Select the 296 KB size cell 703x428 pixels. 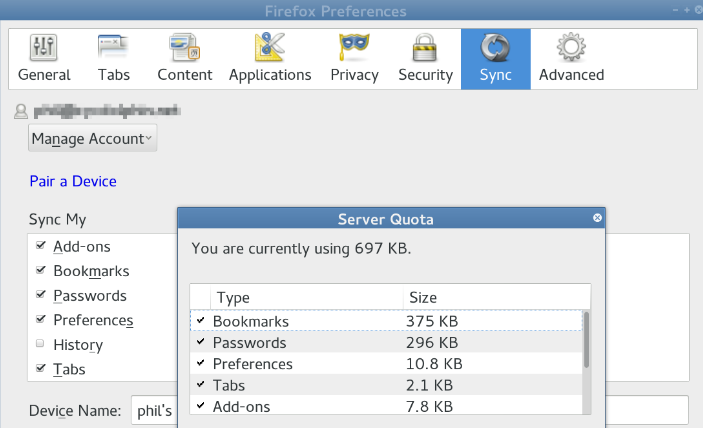pos(432,343)
